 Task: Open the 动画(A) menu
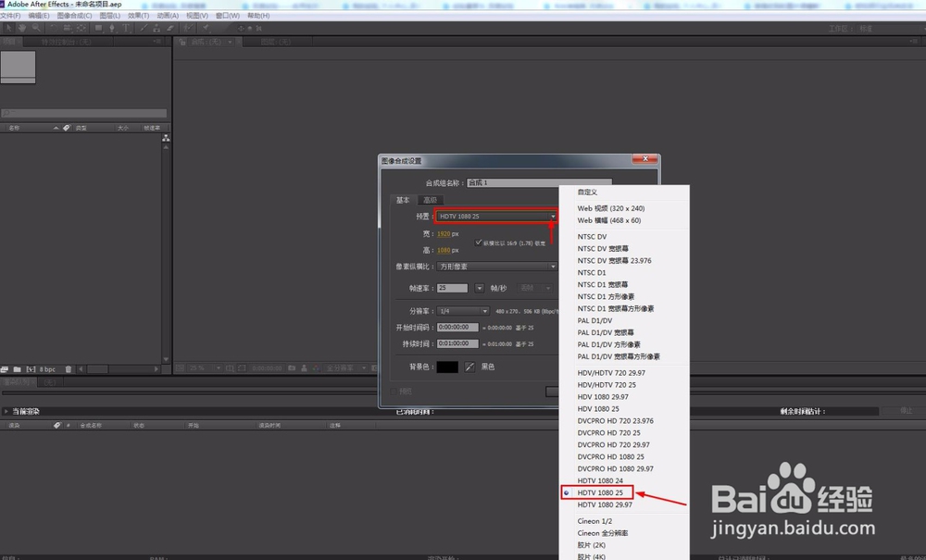(168, 16)
